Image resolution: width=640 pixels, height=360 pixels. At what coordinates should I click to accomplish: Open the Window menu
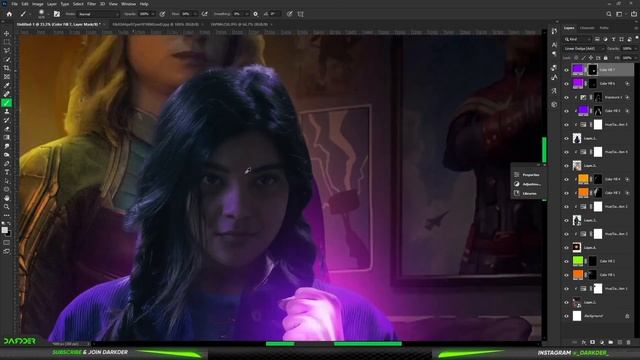[x=129, y=4]
